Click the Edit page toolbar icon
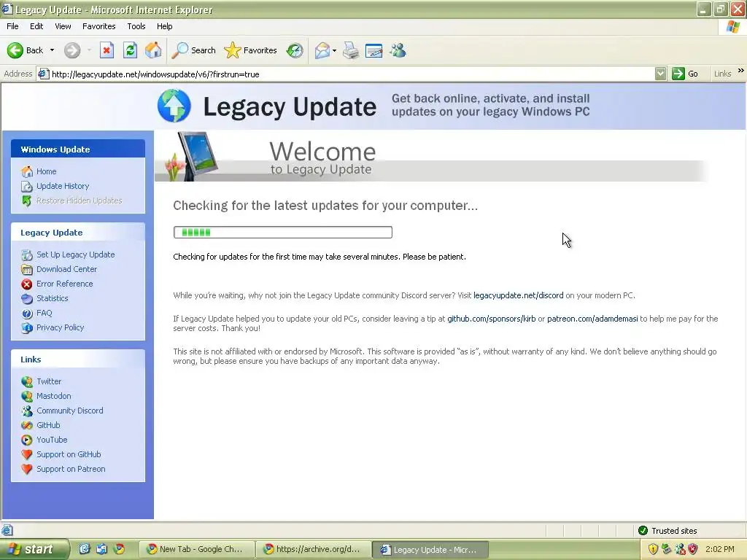Screen dimensions: 747x560 [374, 50]
